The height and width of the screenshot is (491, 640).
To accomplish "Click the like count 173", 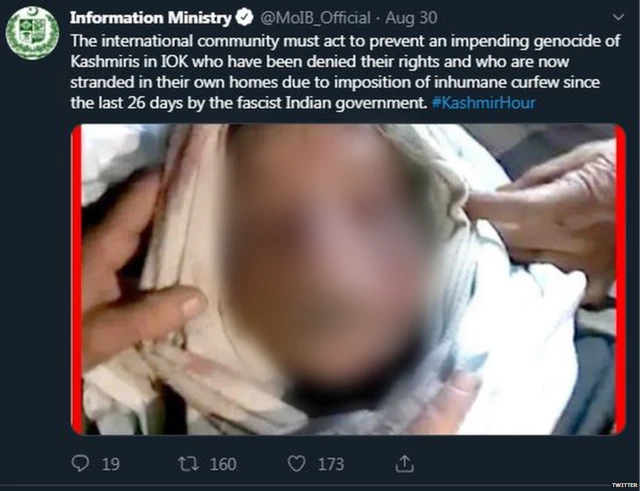I will [x=331, y=464].
